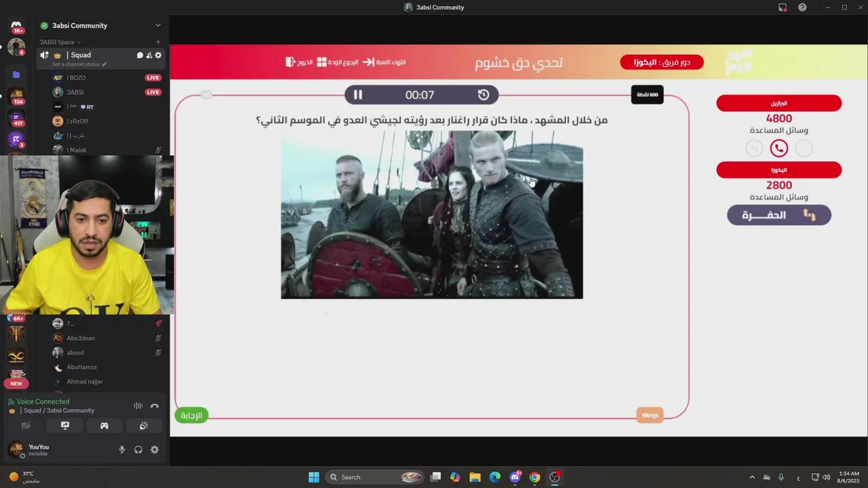Image resolution: width=868 pixels, height=488 pixels.
Task: Share your screen in Discord
Action: tap(65, 426)
